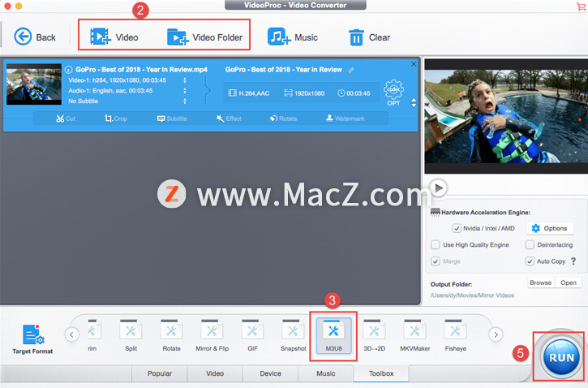Switch to the Device tab
588x388 pixels.
(x=270, y=373)
